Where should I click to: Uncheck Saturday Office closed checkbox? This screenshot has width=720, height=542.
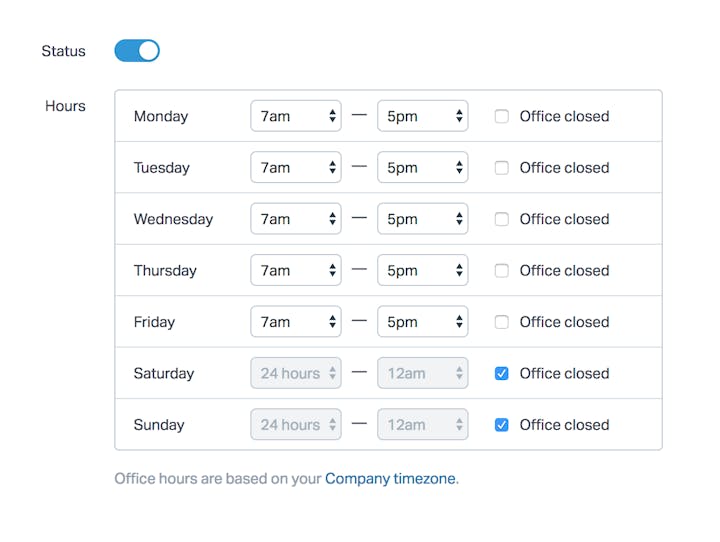pyautogui.click(x=502, y=374)
